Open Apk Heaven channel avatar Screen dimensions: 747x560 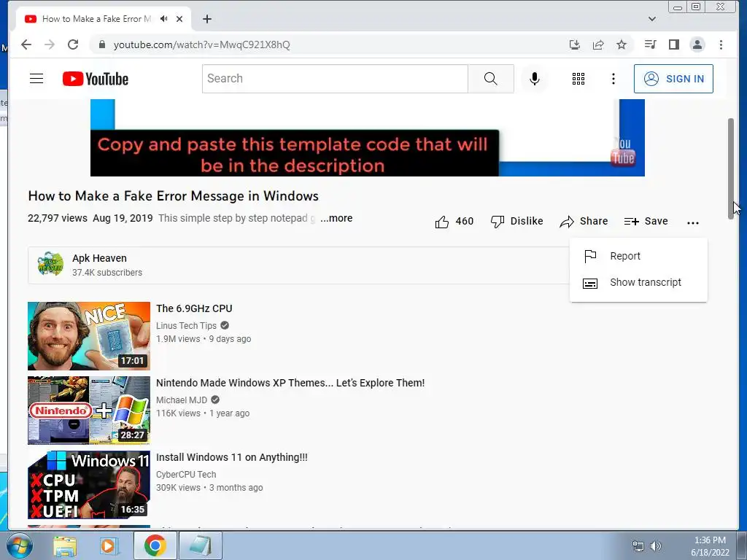pos(50,264)
